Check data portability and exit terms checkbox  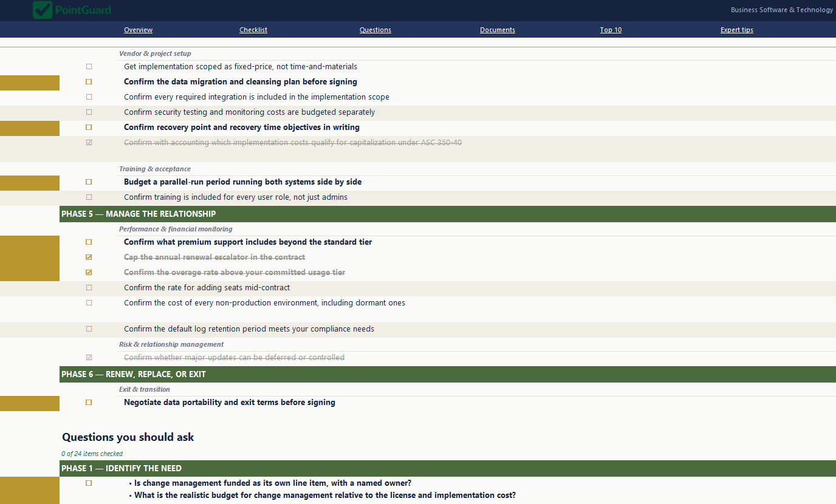(x=89, y=403)
